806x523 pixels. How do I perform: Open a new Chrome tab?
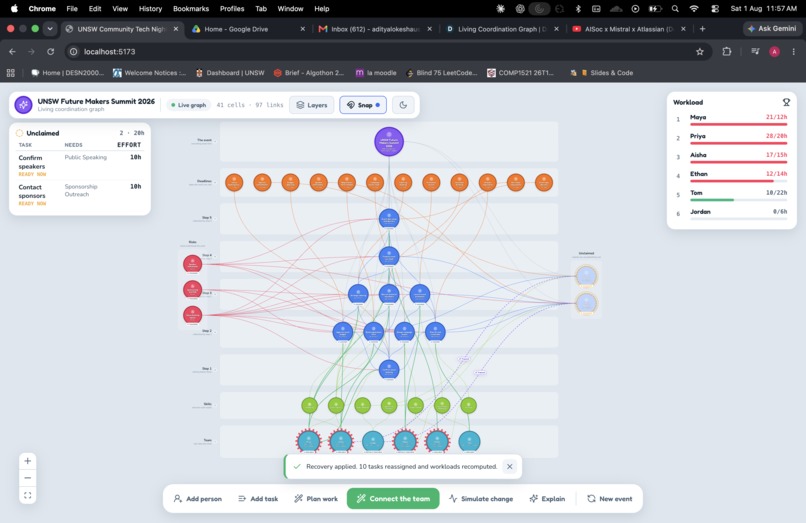[x=702, y=29]
